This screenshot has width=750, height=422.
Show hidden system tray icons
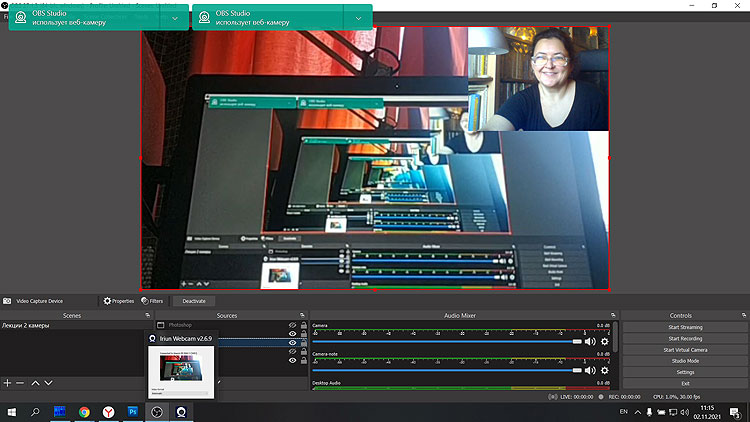click(x=637, y=411)
